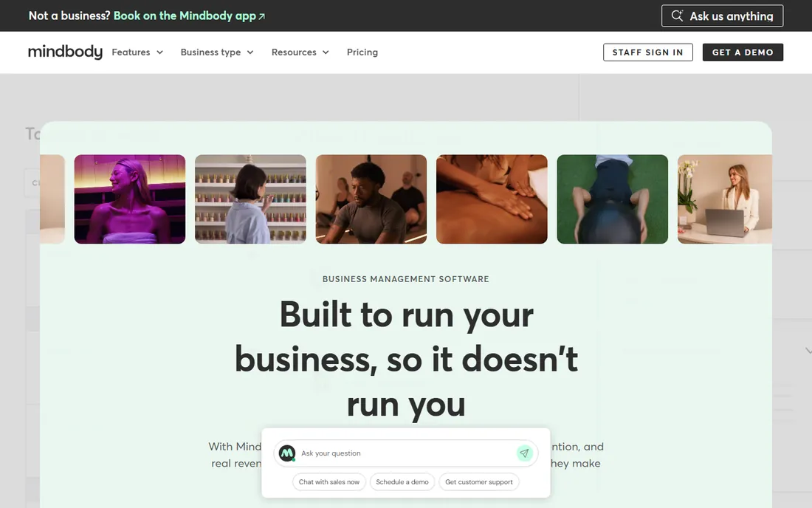This screenshot has width=812, height=508.
Task: Click the Not a business? text
Action: 69,16
